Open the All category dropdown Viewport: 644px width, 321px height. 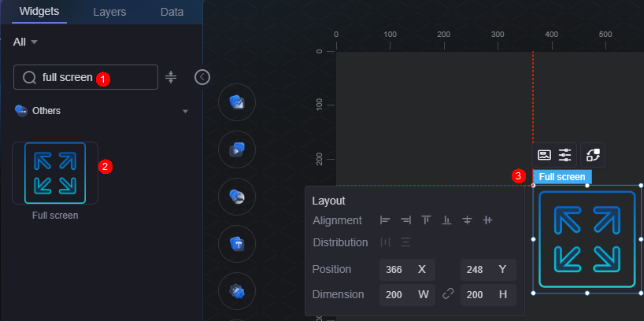[x=25, y=42]
